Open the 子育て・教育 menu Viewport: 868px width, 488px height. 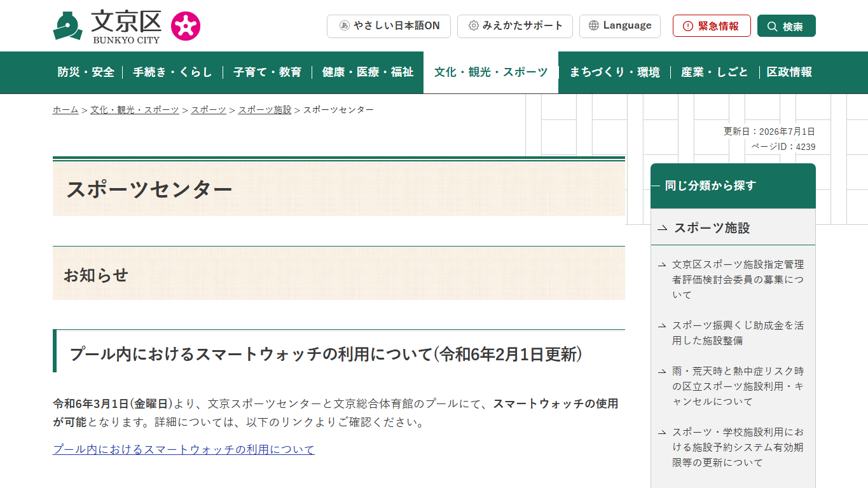pos(267,72)
